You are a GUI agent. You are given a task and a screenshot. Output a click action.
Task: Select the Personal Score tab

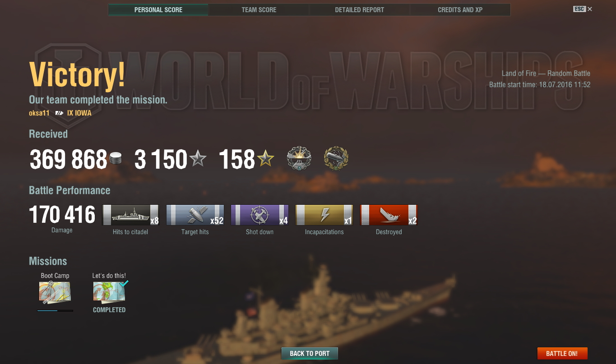[x=158, y=9]
